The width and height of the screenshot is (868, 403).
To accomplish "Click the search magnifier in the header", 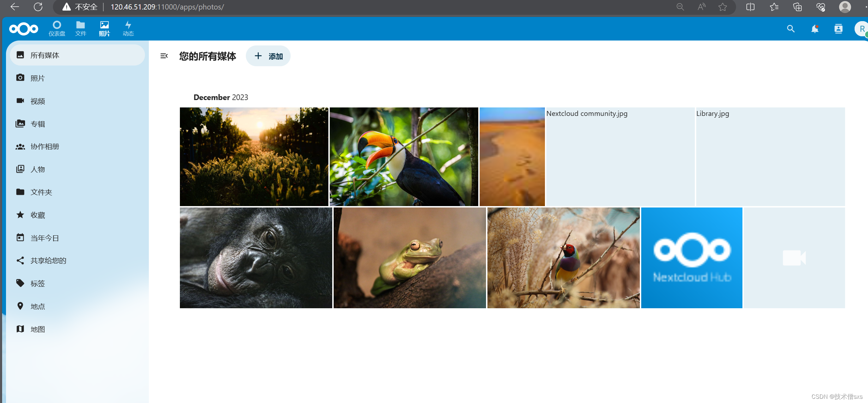I will [791, 29].
